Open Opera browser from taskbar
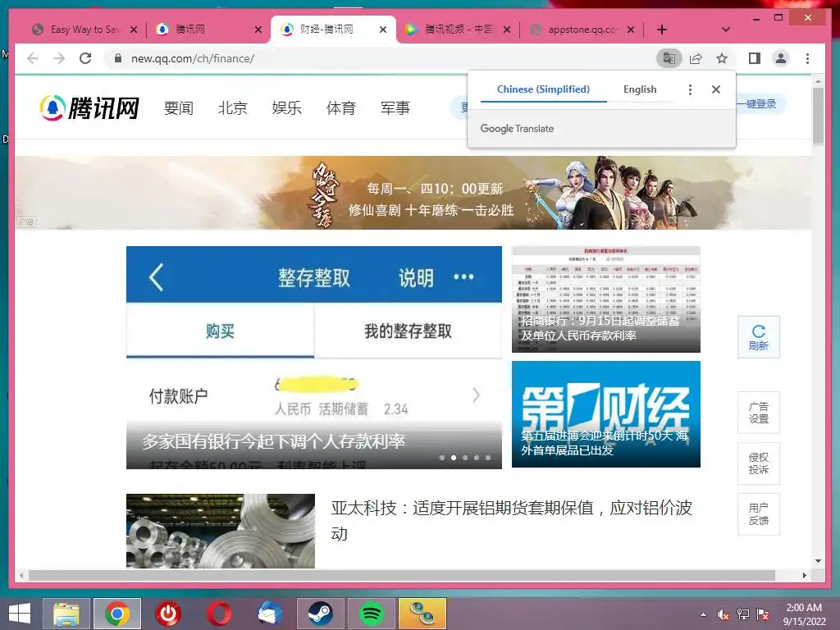Screen dimensions: 840x630 (219, 614)
